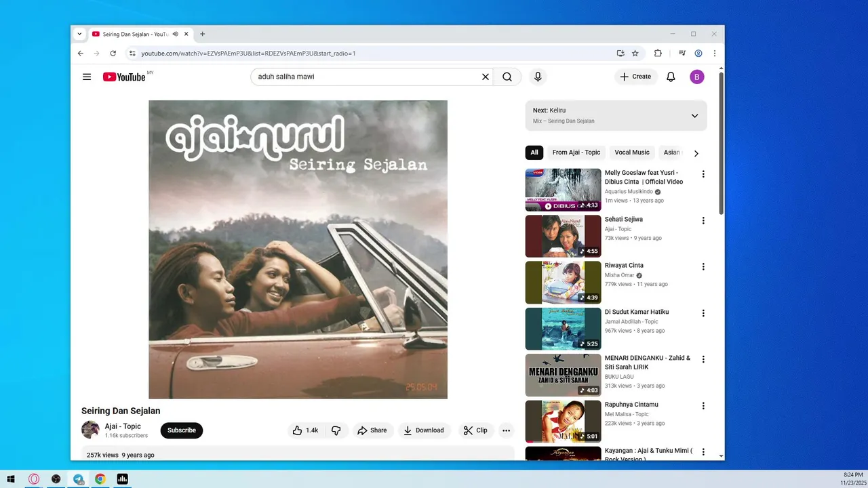Open Opera GX from the taskbar

tap(34, 479)
